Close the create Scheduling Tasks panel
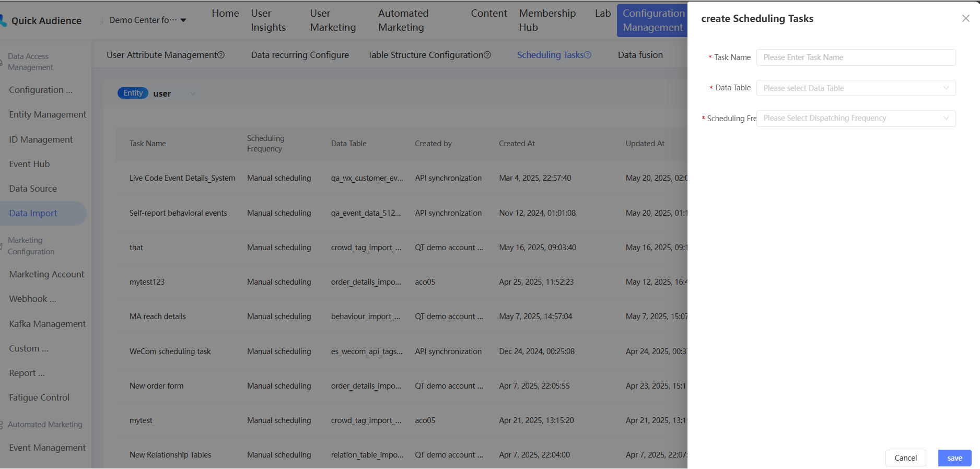Image resolution: width=980 pixels, height=469 pixels. [965, 18]
